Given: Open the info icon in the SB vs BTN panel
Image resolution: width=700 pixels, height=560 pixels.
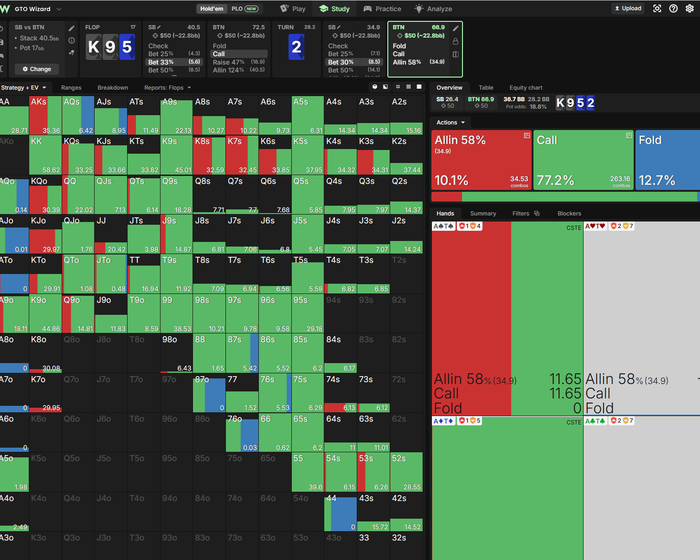Looking at the screenshot, I should point(71,40).
